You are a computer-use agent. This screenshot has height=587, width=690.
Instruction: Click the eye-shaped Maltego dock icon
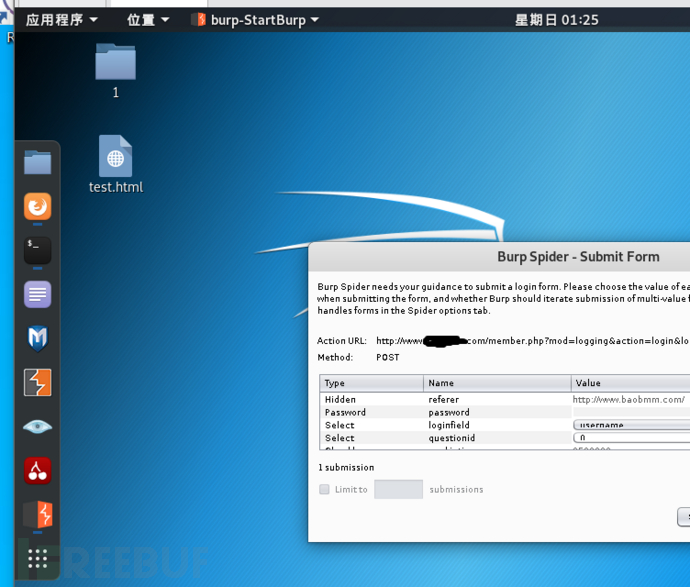[38, 426]
